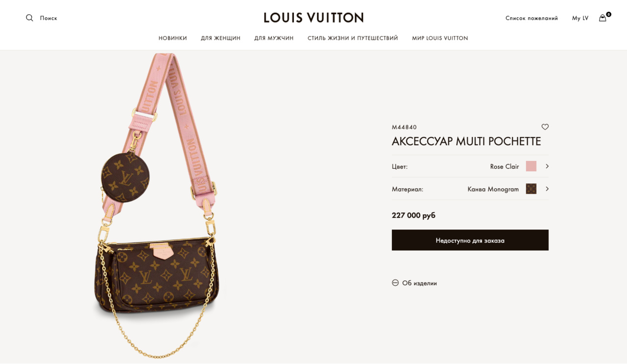This screenshot has height=364, width=627.
Task: Click the cart item count badge
Action: (609, 14)
